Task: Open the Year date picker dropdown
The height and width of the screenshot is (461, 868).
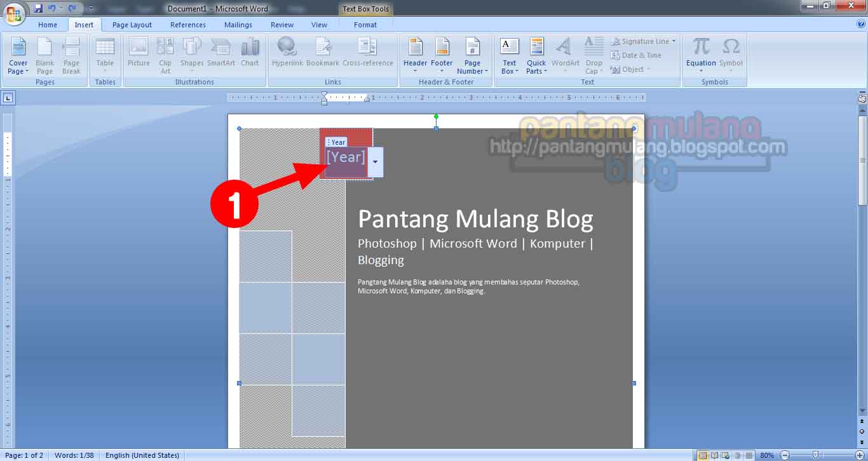Action: coord(376,162)
